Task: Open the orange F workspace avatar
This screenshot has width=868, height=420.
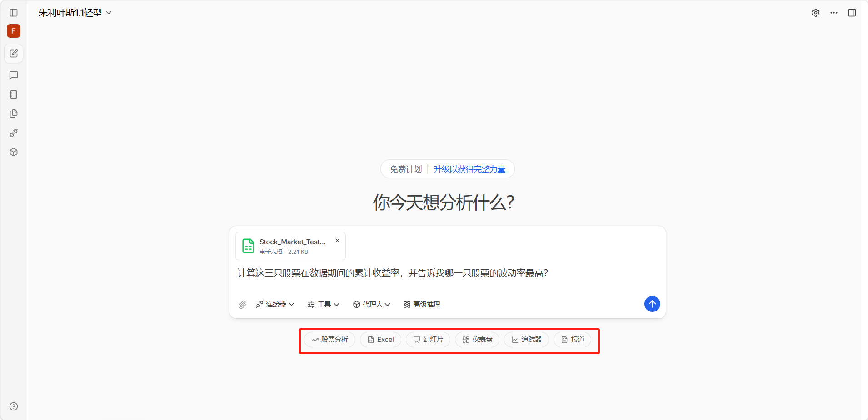Action: point(14,31)
